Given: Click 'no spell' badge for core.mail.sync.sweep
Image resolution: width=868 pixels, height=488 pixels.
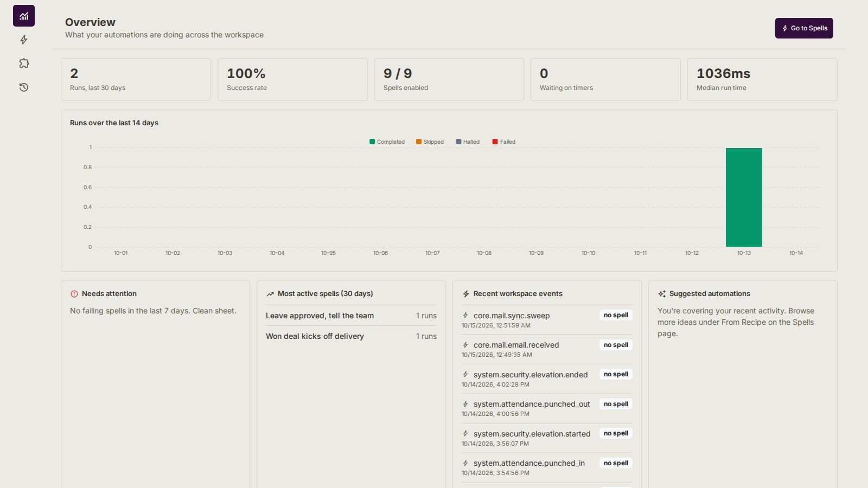Looking at the screenshot, I should tap(616, 315).
